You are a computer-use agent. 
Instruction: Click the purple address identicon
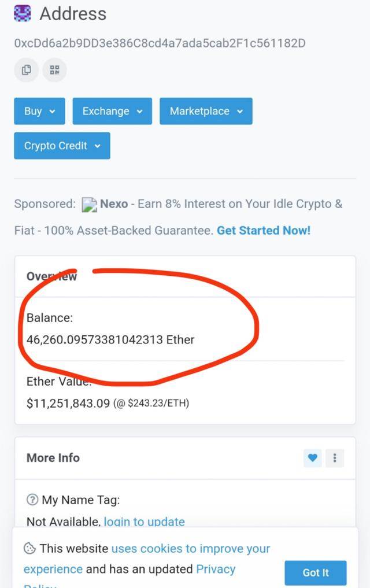(23, 13)
